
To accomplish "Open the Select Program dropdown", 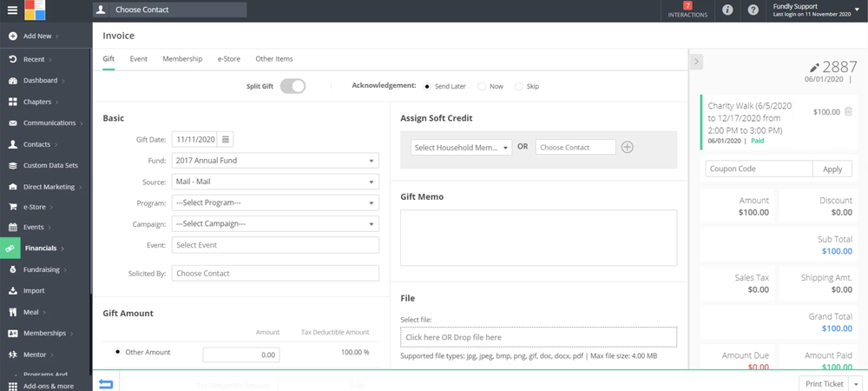I will pos(275,202).
